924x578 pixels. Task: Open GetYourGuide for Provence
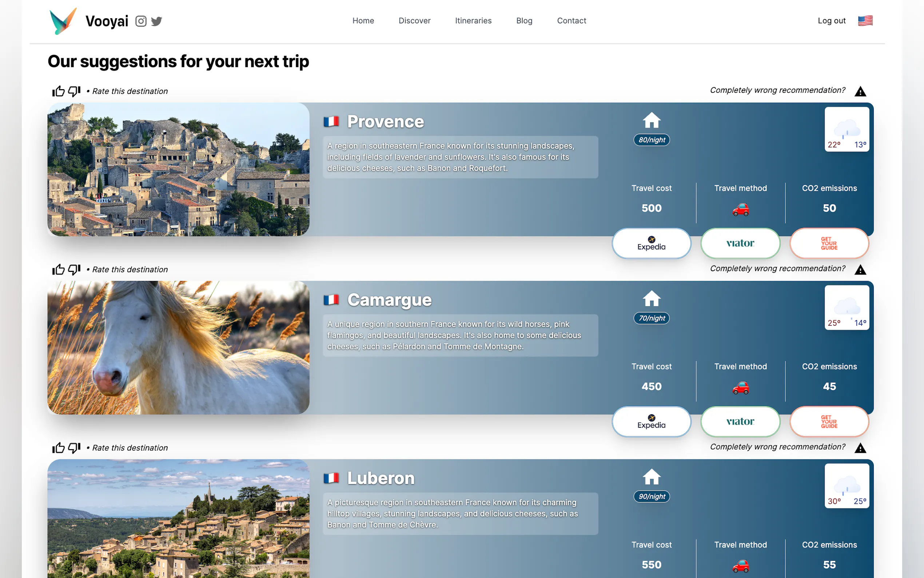pos(829,244)
